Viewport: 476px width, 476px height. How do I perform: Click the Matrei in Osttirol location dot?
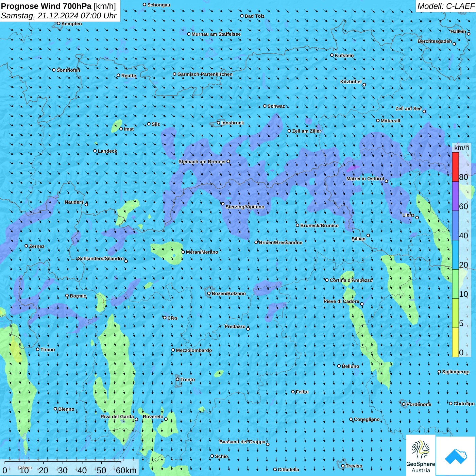click(x=386, y=181)
